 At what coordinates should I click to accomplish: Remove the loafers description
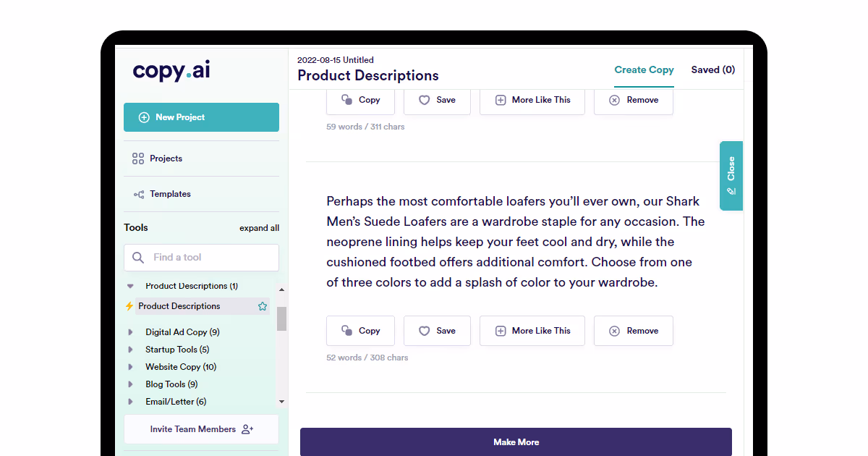click(634, 331)
